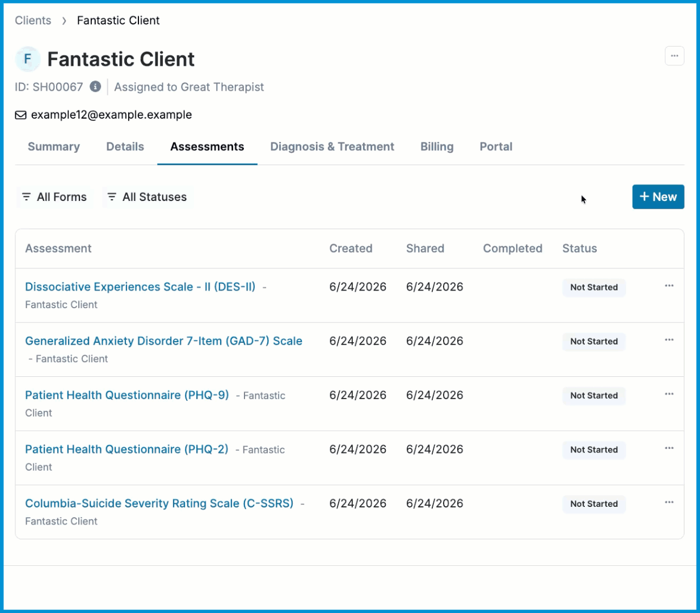The image size is (700, 613).
Task: Switch to the Diagnosis & Treatment tab
Action: click(x=332, y=146)
